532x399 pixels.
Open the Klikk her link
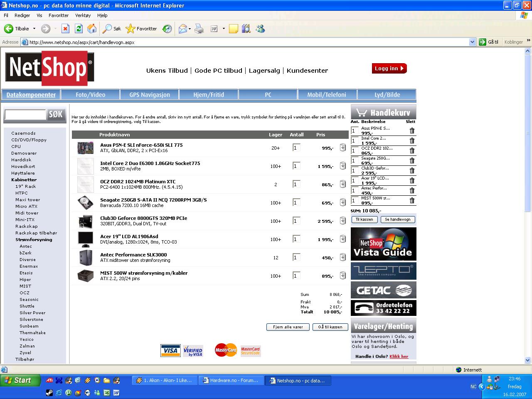(399, 356)
